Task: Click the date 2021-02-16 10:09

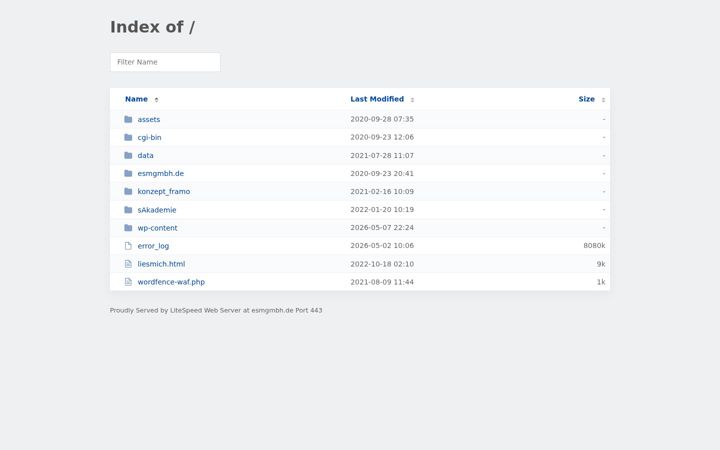Action: tap(382, 191)
